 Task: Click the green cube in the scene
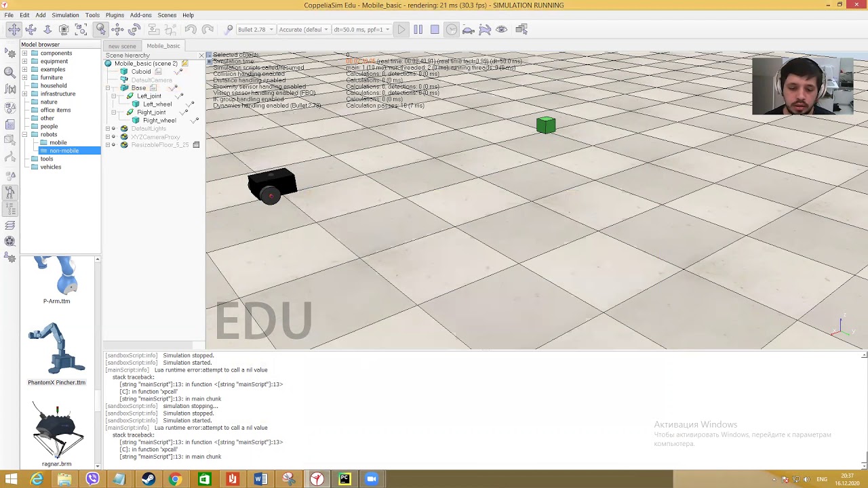point(546,125)
